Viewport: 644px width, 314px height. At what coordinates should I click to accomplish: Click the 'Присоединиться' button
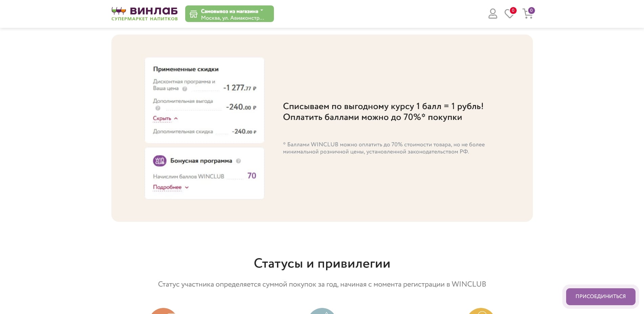point(600,296)
